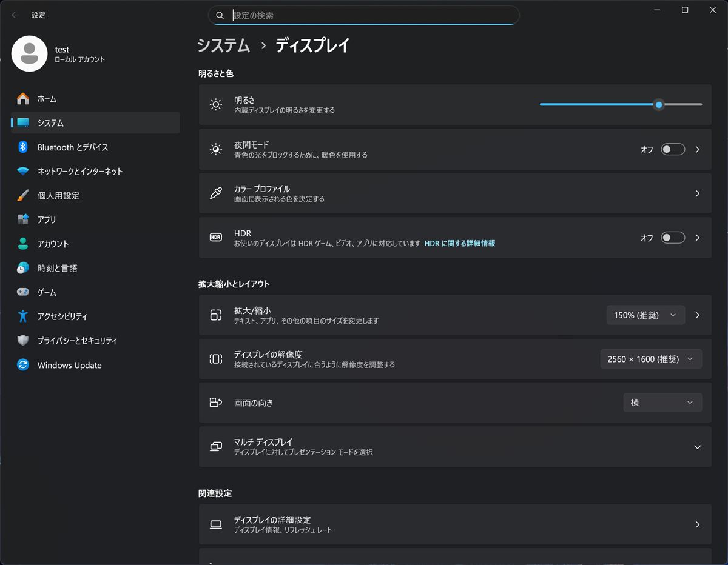Enable the HDR toggle switch
This screenshot has height=565, width=728.
(x=673, y=238)
